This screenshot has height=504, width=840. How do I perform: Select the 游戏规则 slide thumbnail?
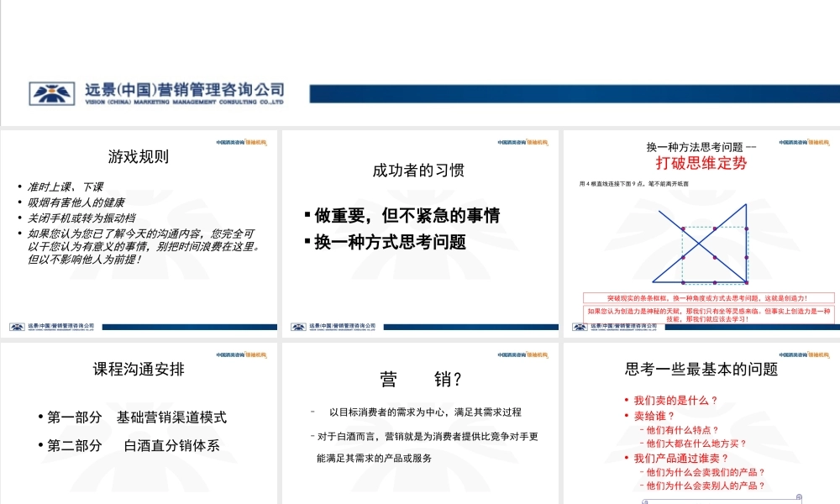(139, 227)
